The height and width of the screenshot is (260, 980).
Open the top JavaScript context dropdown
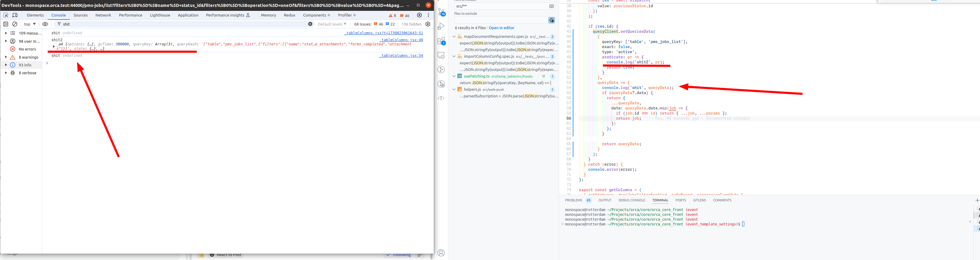pyautogui.click(x=30, y=24)
